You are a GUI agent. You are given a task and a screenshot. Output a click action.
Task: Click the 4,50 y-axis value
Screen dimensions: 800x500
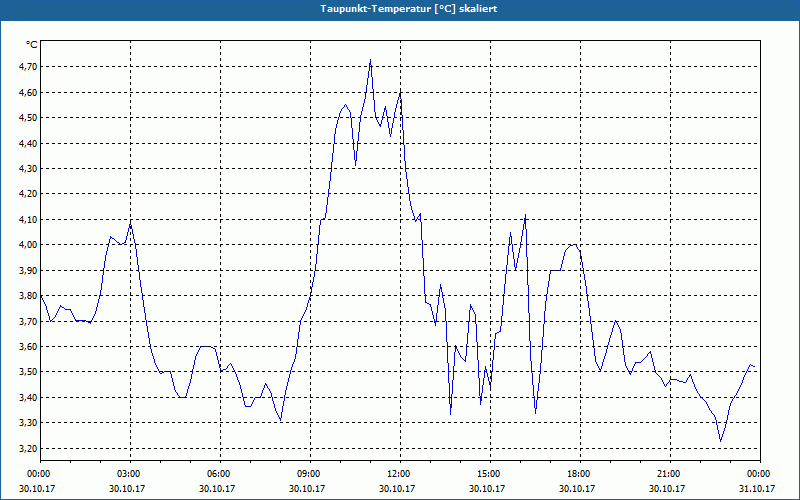pos(28,118)
